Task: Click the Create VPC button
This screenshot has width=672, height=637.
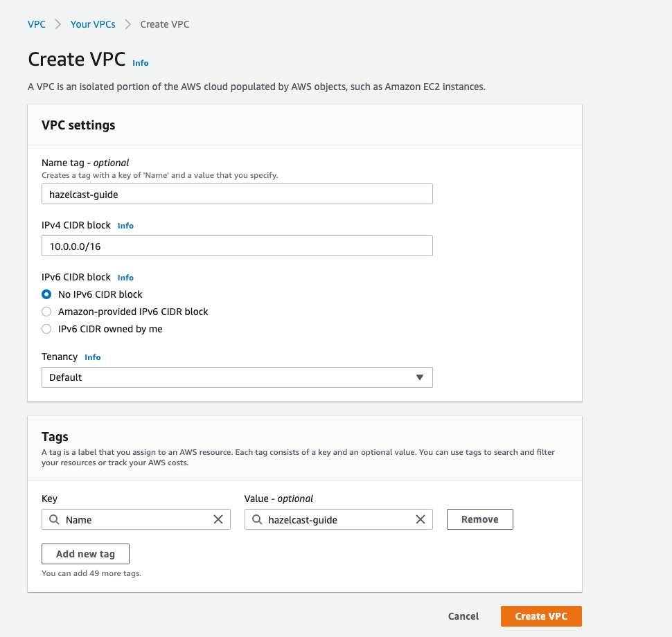Action: [x=541, y=616]
